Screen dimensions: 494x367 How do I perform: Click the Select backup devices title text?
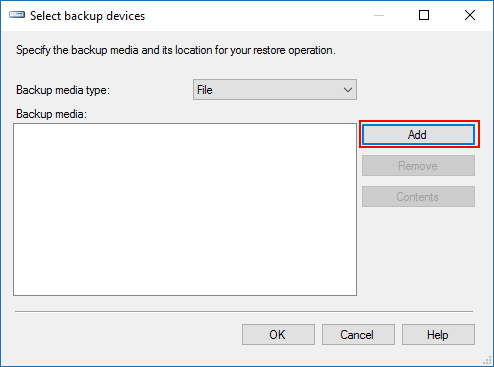[x=87, y=16]
